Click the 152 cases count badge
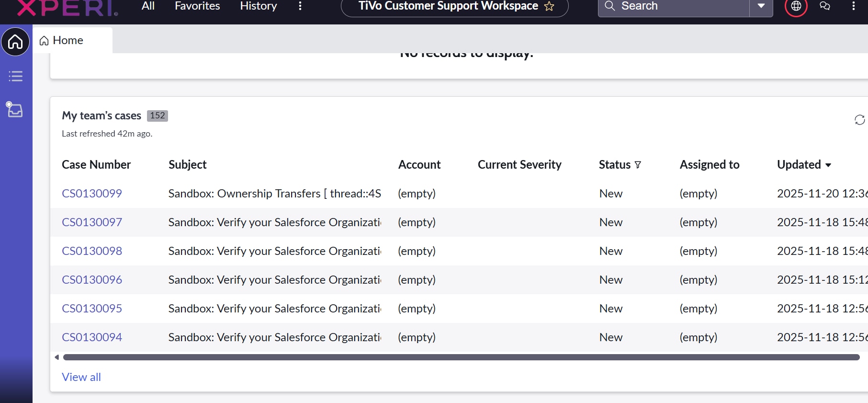Image resolution: width=868 pixels, height=403 pixels. coord(158,115)
